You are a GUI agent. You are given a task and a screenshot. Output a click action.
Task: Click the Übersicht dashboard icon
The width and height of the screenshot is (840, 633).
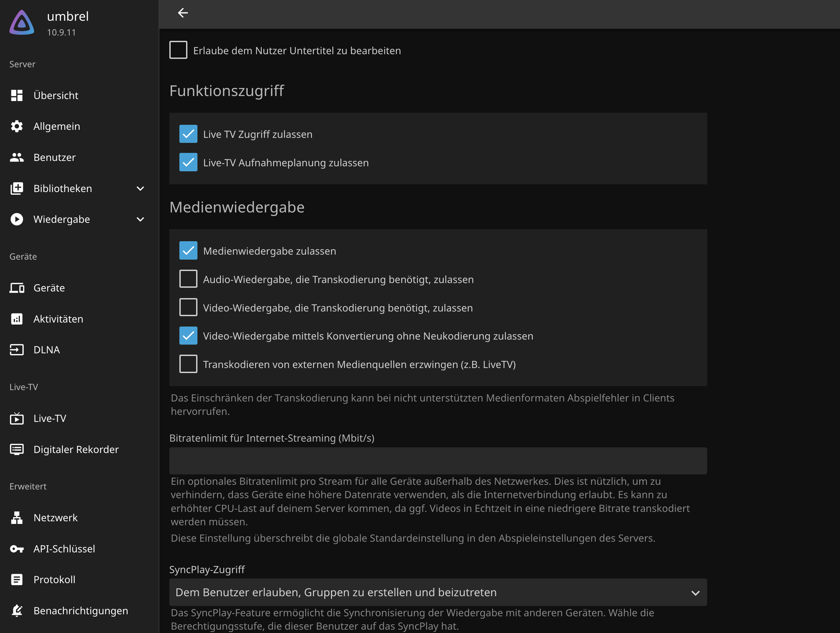pyautogui.click(x=17, y=95)
